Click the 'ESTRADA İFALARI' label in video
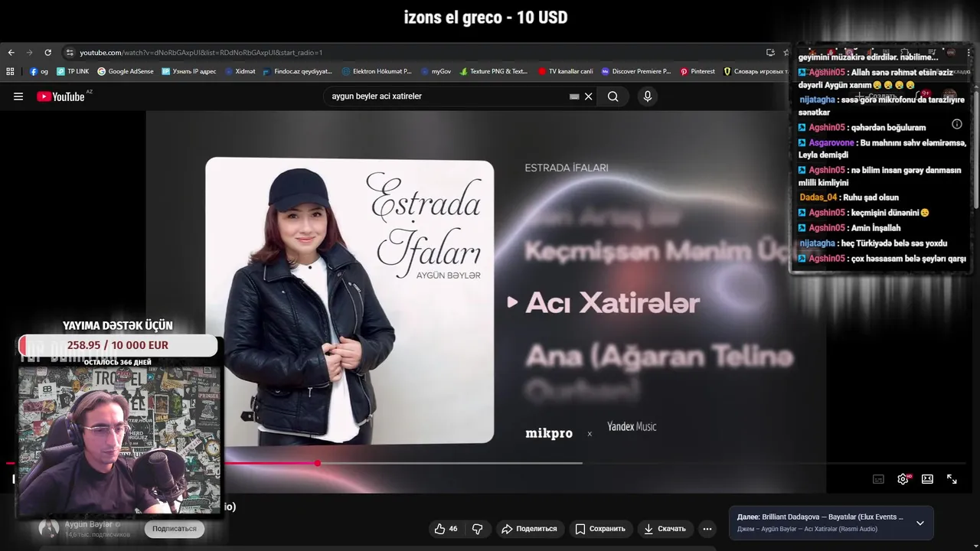This screenshot has width=980, height=551. (x=567, y=168)
